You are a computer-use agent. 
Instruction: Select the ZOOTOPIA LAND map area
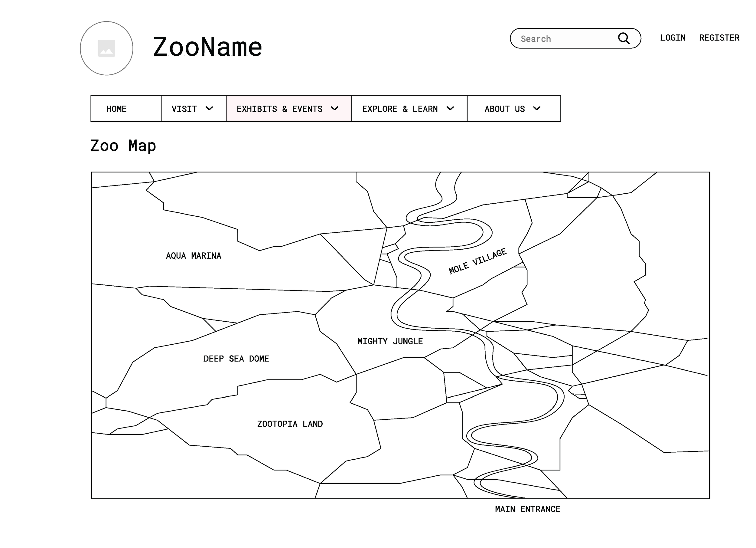[x=290, y=424]
